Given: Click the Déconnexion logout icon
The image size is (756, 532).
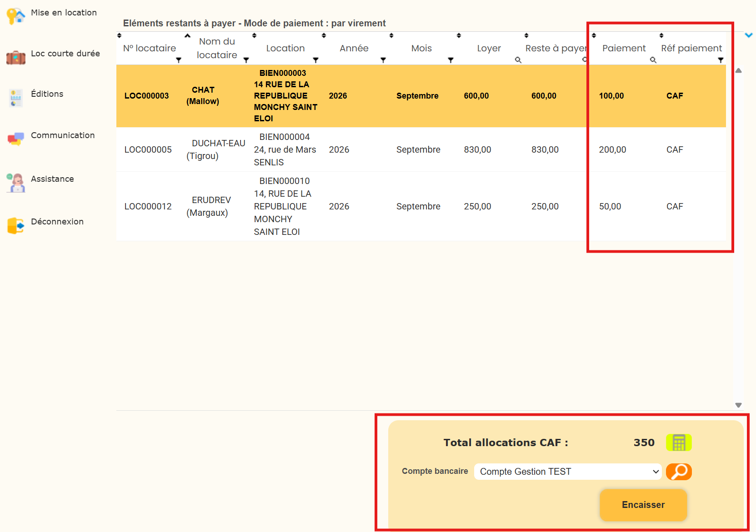Looking at the screenshot, I should tap(16, 225).
